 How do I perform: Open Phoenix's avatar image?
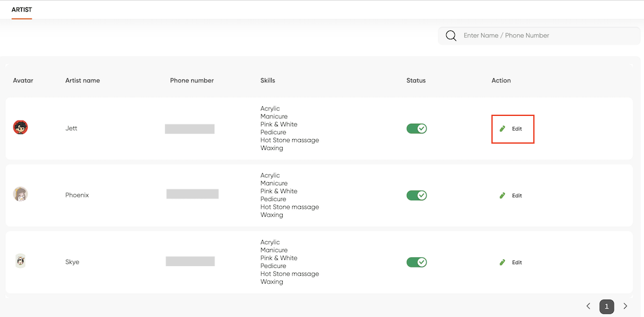(21, 194)
